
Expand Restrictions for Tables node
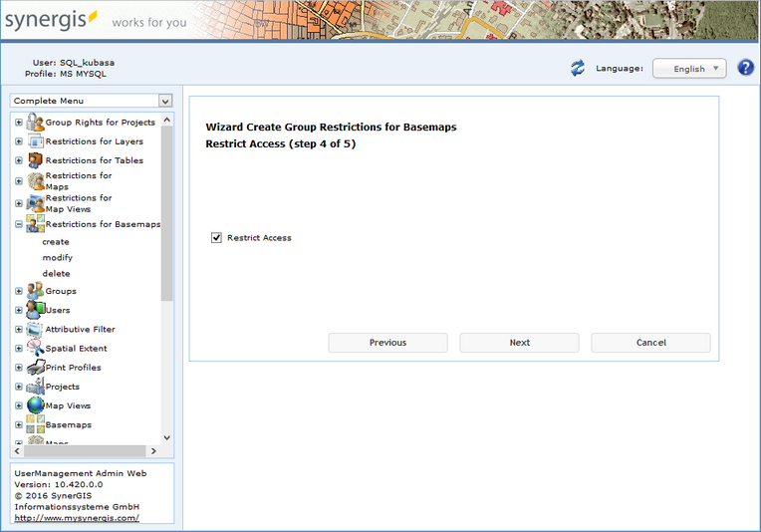click(x=19, y=160)
